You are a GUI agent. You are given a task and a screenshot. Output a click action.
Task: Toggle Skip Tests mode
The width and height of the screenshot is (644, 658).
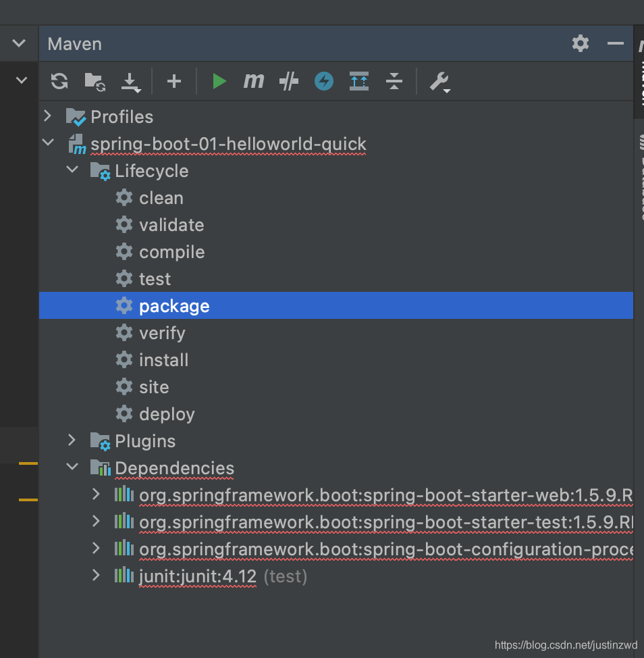[x=289, y=81]
